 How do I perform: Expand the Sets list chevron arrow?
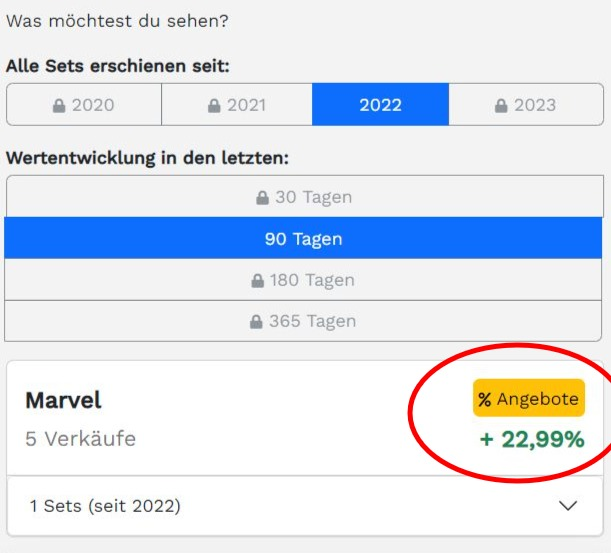(568, 506)
